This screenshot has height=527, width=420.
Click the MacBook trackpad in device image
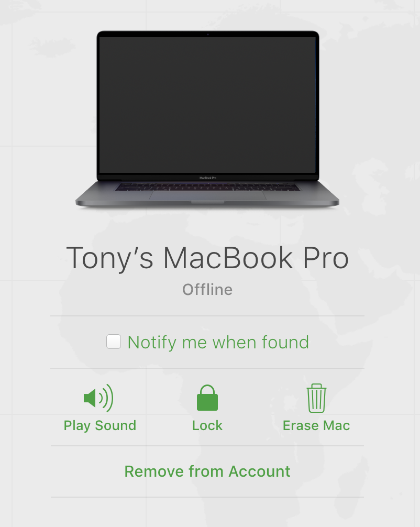point(207,195)
